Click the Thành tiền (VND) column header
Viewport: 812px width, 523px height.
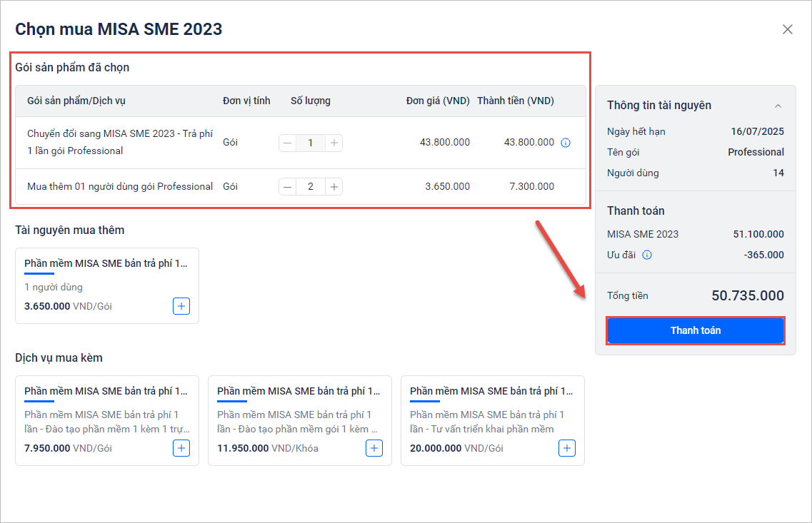coord(516,101)
